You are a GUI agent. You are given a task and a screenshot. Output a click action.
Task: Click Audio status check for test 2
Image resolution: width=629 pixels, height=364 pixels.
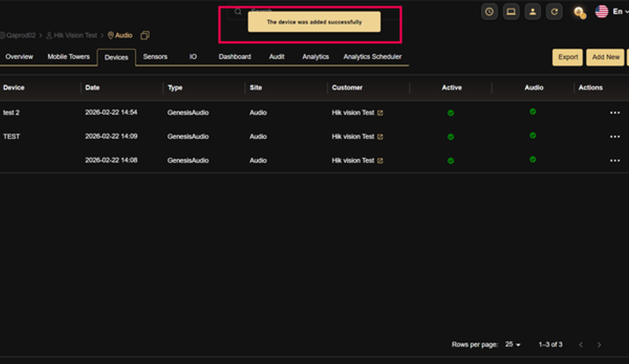pos(533,112)
